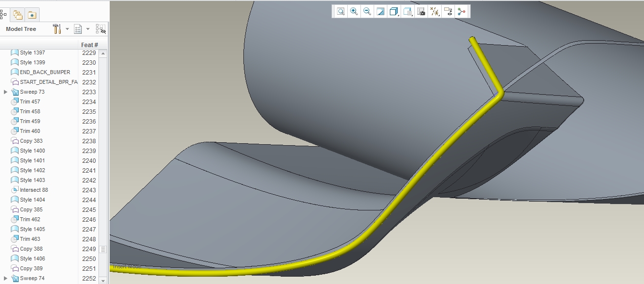644x284 pixels.
Task: Toggle the Spin Center icon
Action: click(x=461, y=12)
